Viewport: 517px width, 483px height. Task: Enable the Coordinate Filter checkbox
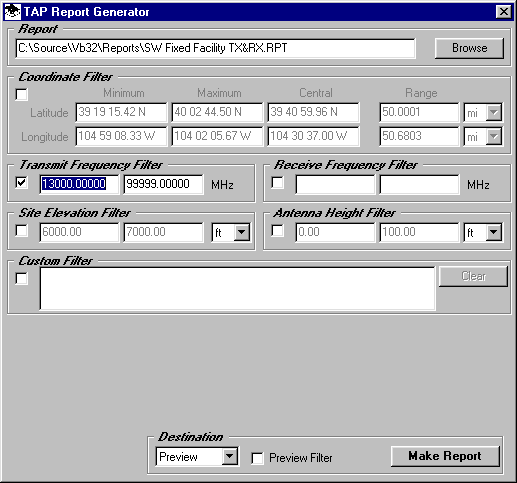coord(22,94)
